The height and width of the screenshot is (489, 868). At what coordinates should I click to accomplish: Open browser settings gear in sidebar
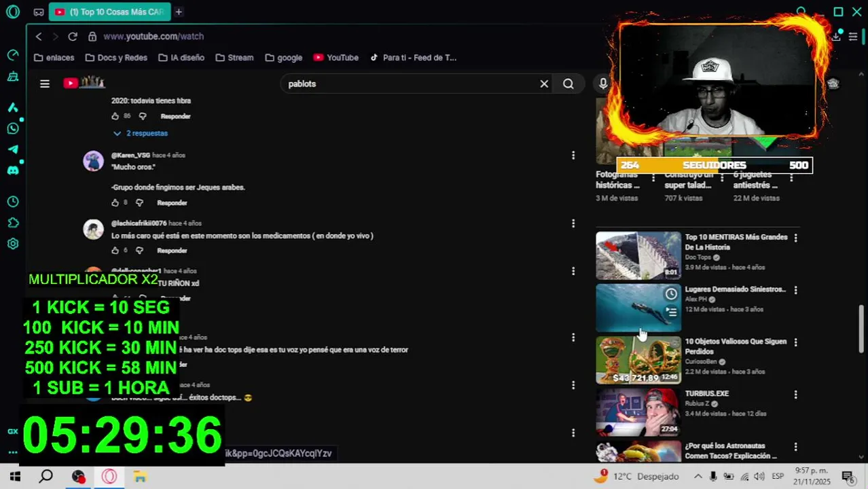[x=12, y=244]
